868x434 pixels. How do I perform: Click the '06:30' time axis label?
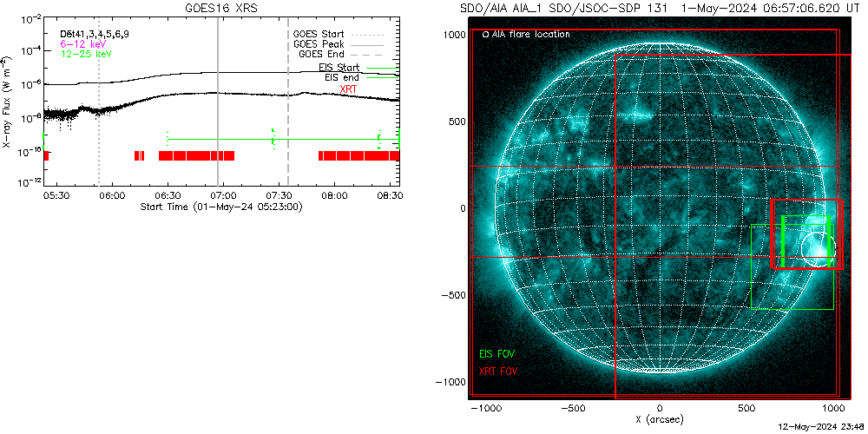[x=168, y=196]
